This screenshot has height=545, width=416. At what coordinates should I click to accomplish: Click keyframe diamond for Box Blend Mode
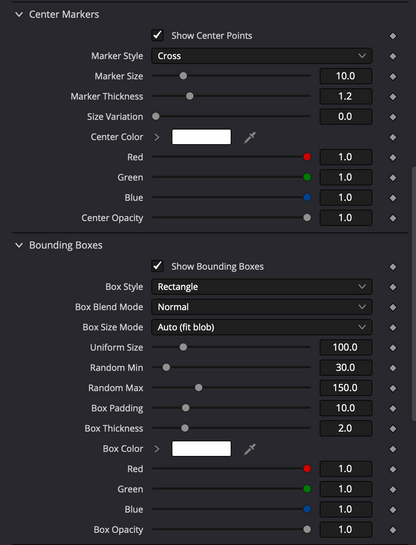(x=393, y=307)
